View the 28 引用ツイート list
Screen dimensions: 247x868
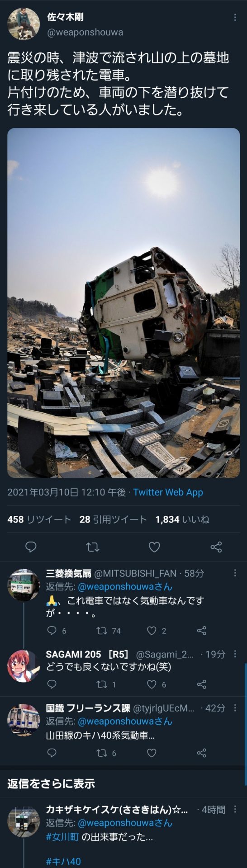tap(113, 519)
